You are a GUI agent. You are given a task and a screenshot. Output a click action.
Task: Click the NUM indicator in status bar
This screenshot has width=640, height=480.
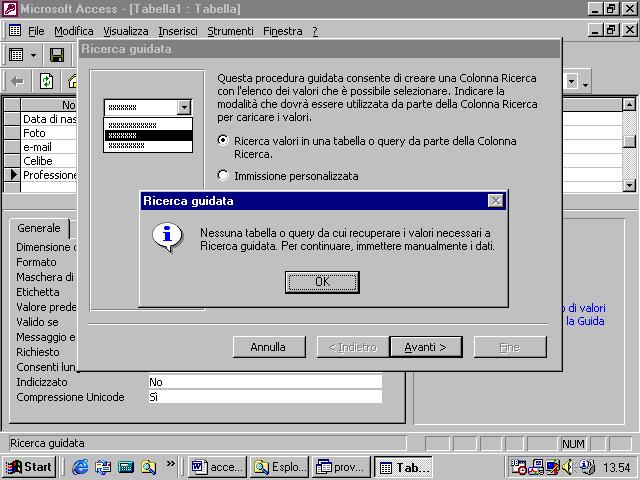(573, 444)
